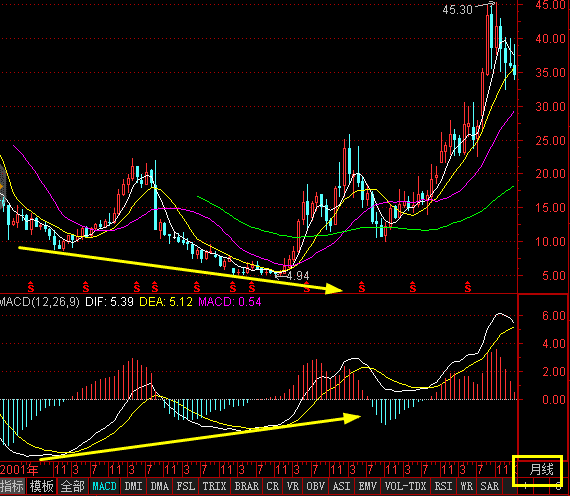The image size is (570, 496).
Task: Open the 模板 template button
Action: 41,487
